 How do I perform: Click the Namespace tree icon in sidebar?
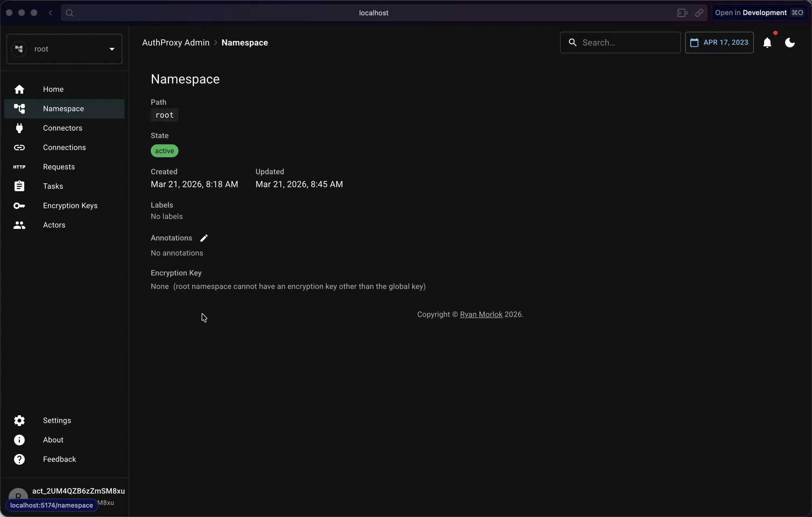click(x=19, y=109)
